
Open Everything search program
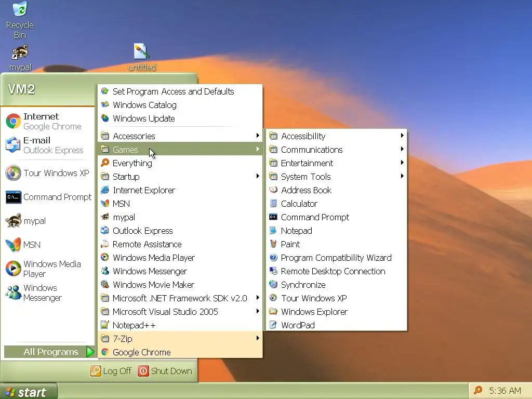click(180, 163)
